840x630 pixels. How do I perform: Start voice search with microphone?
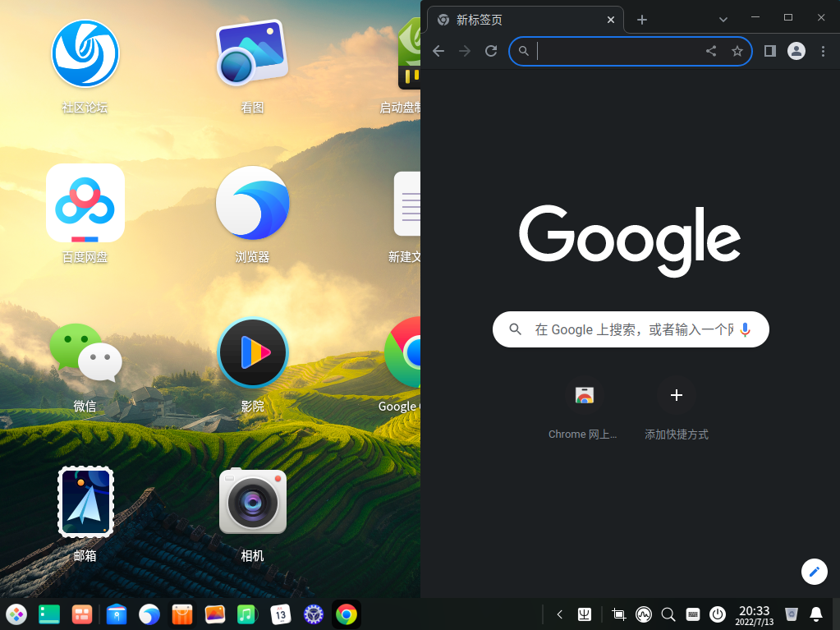(745, 329)
